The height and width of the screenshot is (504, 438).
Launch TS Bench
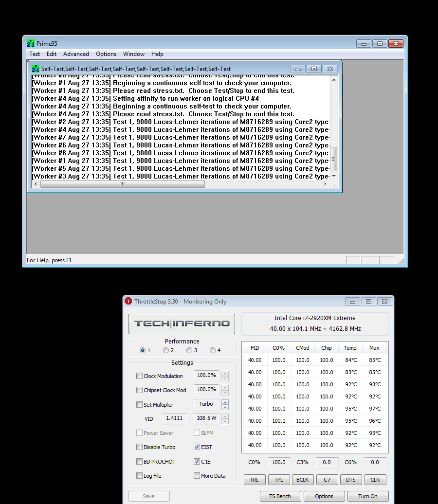(x=280, y=496)
